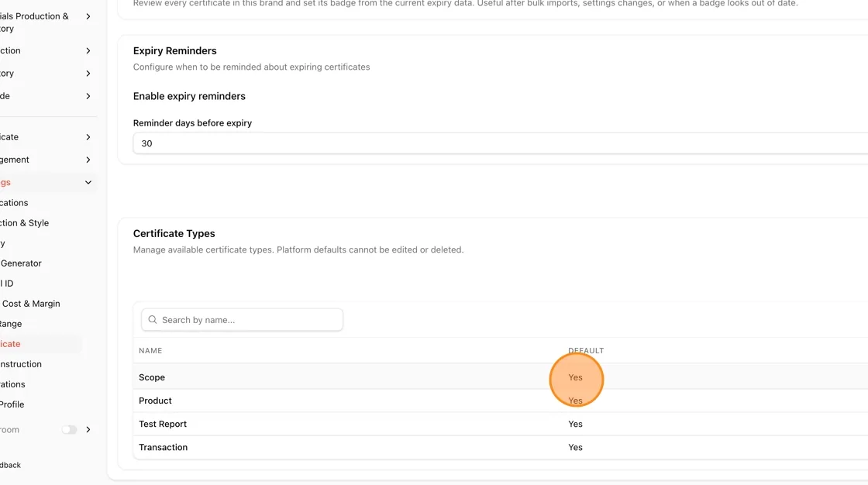
Task: Click the Enable expiry reminders label
Action: click(189, 96)
